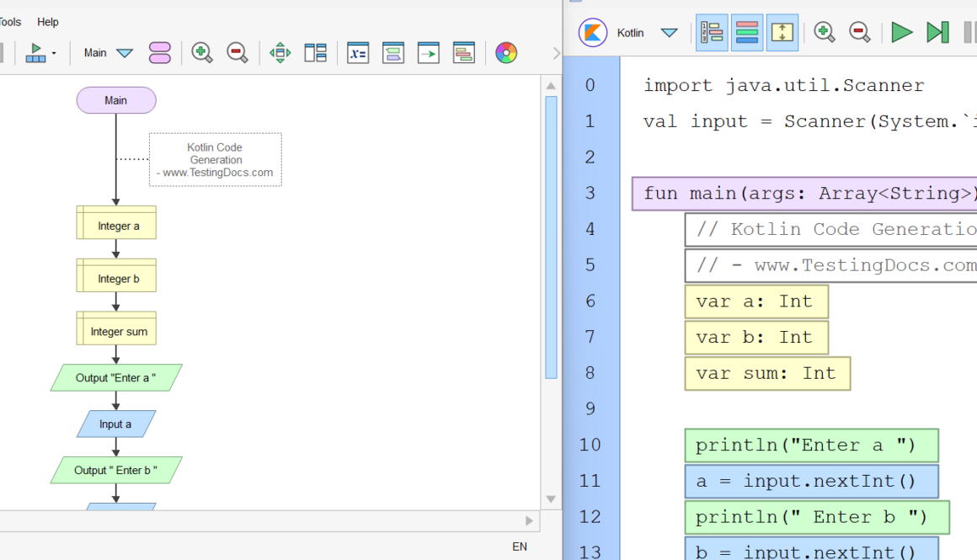Screen dimensions: 977x560
Task: Select the Input a shape
Action: [x=116, y=424]
